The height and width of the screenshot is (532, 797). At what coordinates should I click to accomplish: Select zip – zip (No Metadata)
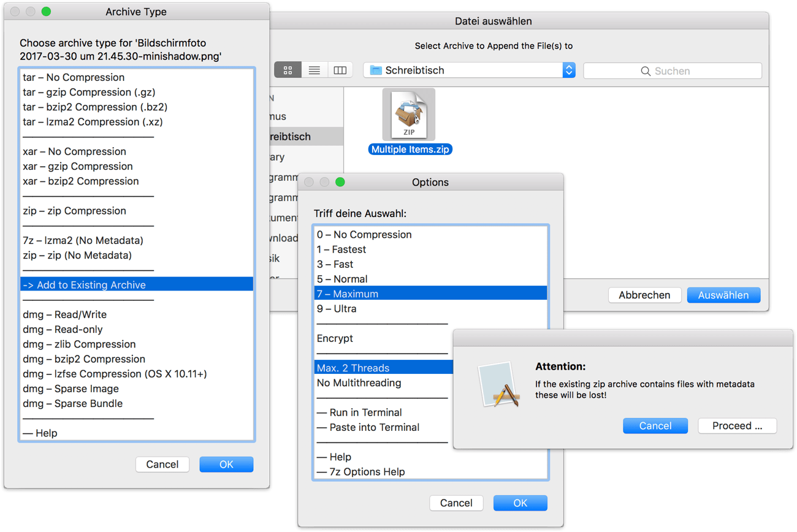coord(137,255)
